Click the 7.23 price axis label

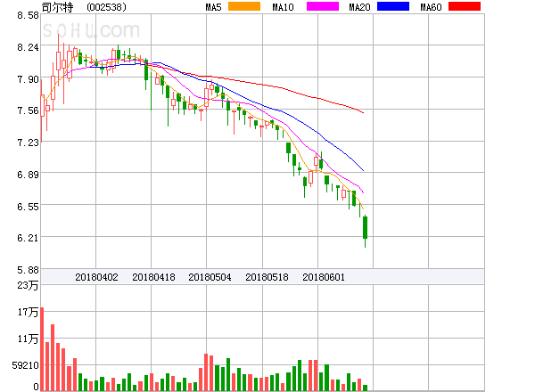[x=28, y=143]
